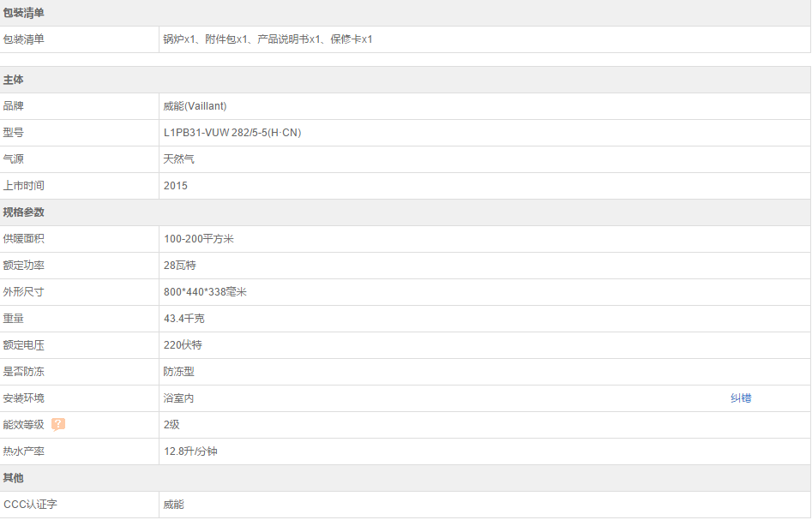Image resolution: width=812 pixels, height=520 pixels.
Task: Click the rated voltage value 220伏特
Action: [183, 345]
